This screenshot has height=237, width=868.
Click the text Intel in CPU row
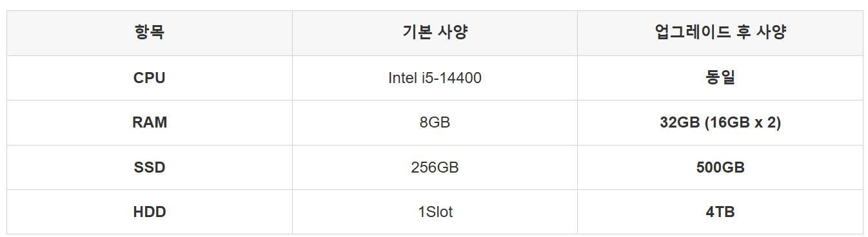[x=403, y=78]
